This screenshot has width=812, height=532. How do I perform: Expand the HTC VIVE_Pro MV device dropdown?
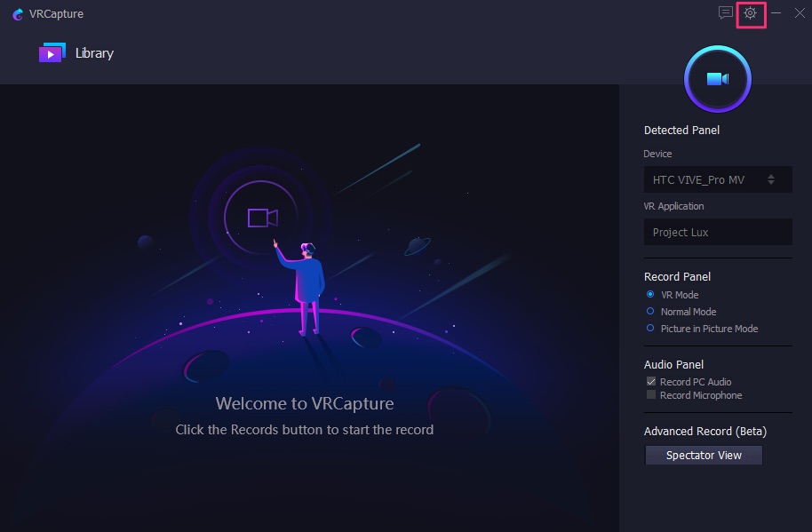click(718, 179)
